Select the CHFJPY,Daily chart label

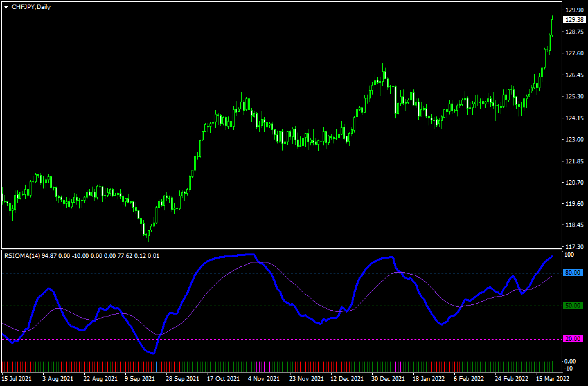(x=31, y=7)
